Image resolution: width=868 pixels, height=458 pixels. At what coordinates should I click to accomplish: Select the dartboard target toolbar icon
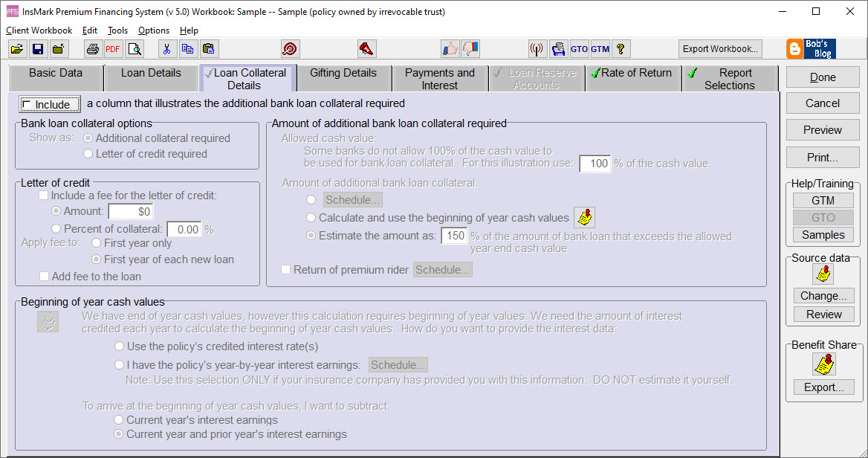(x=290, y=48)
